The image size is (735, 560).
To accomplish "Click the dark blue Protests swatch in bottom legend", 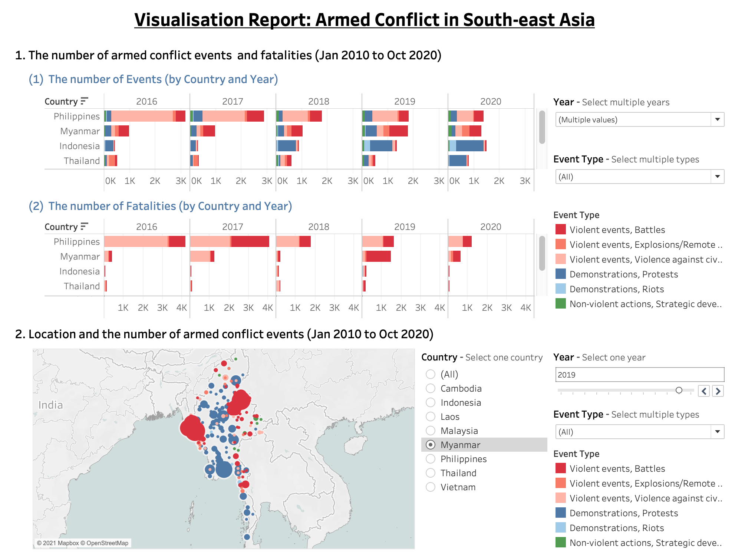I will pos(560,513).
